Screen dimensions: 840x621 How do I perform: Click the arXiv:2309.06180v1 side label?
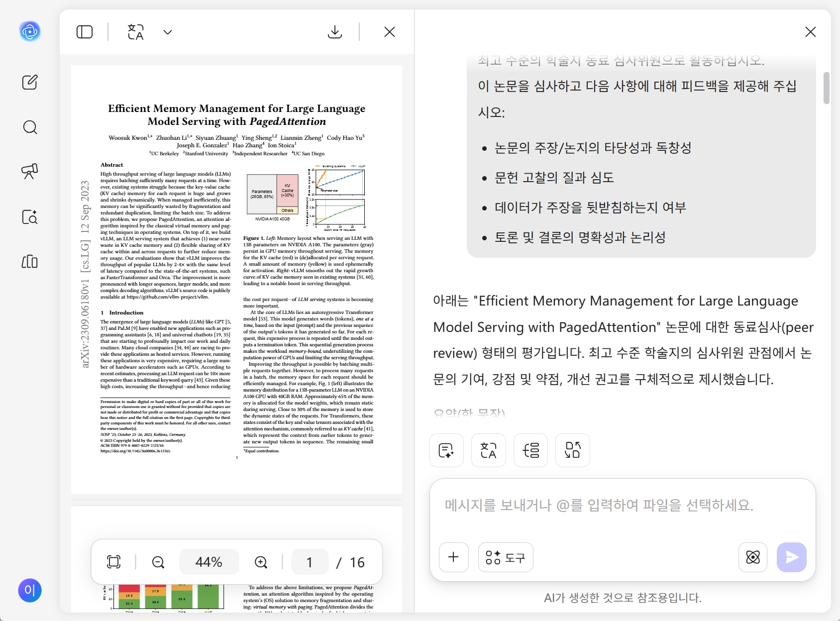[85, 275]
